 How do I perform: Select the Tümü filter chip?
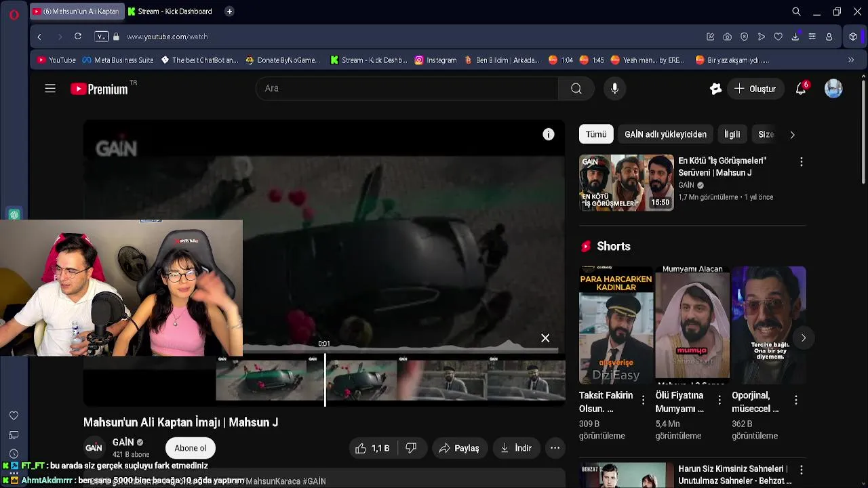[596, 134]
